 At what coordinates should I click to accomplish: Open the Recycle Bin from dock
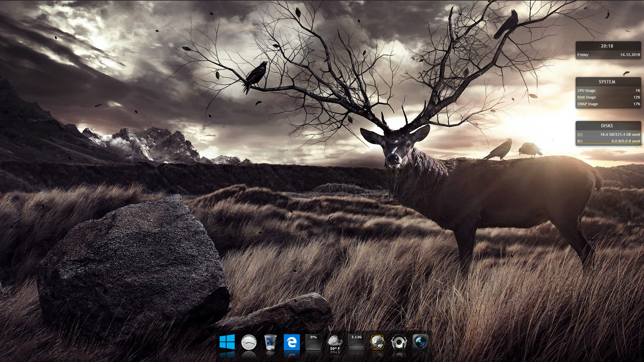[x=270, y=342]
